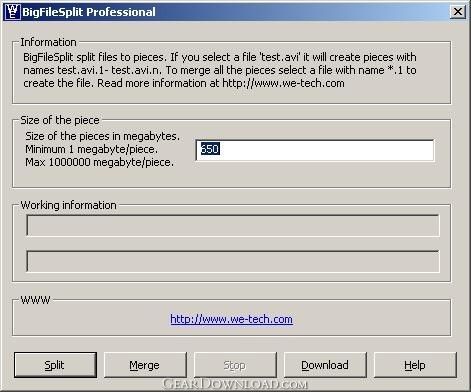
Task: Click the WE application icon in title bar
Action: 12,12
